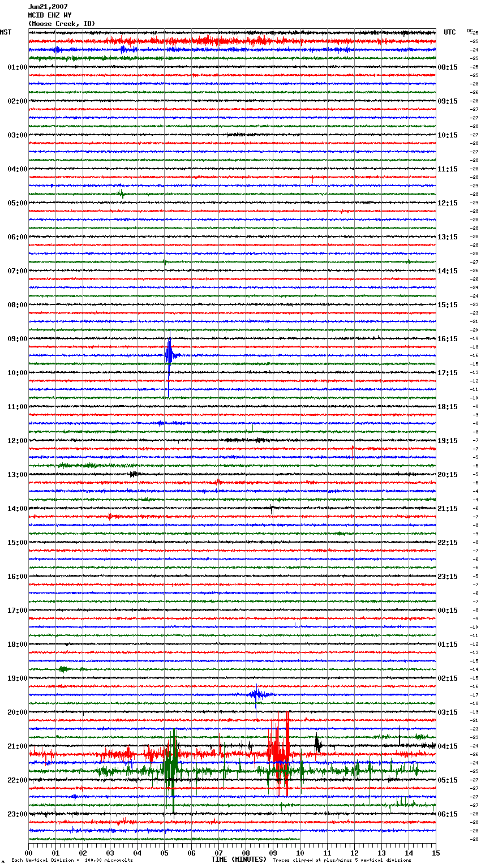Image resolution: width=481 pixels, height=868 pixels.
Task: Click the "15:15" UTC time label
Action: coord(448,305)
